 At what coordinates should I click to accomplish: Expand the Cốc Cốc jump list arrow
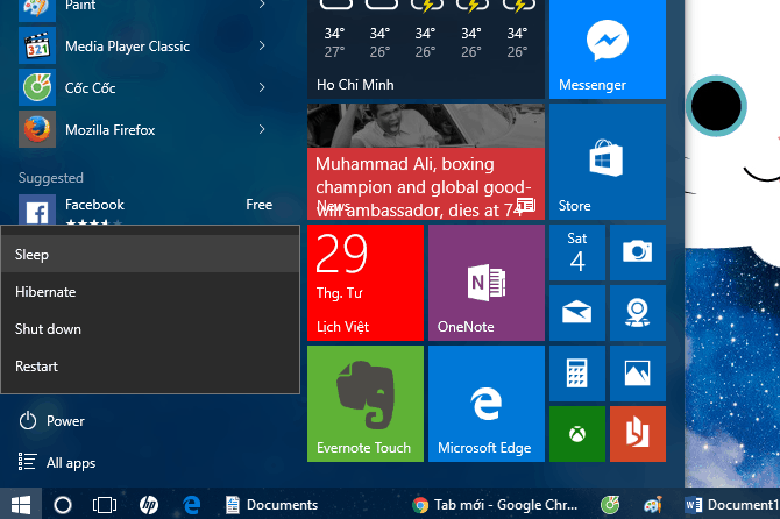262,88
